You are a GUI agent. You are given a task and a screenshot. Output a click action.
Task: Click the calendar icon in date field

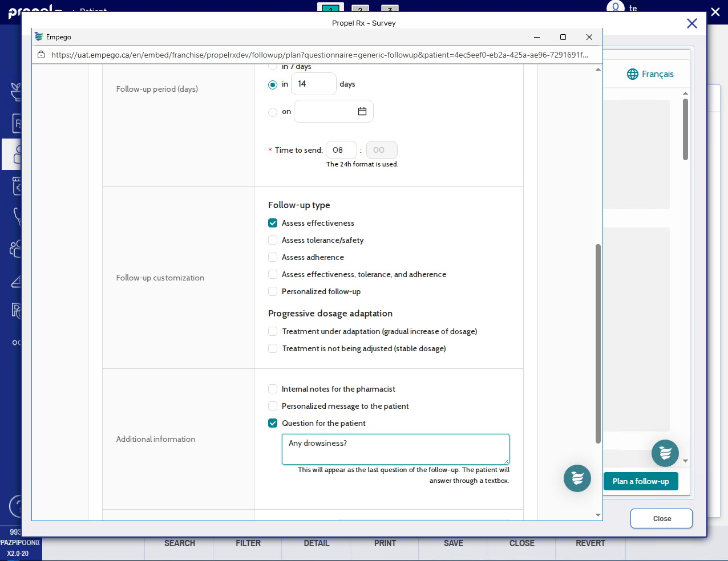point(362,111)
